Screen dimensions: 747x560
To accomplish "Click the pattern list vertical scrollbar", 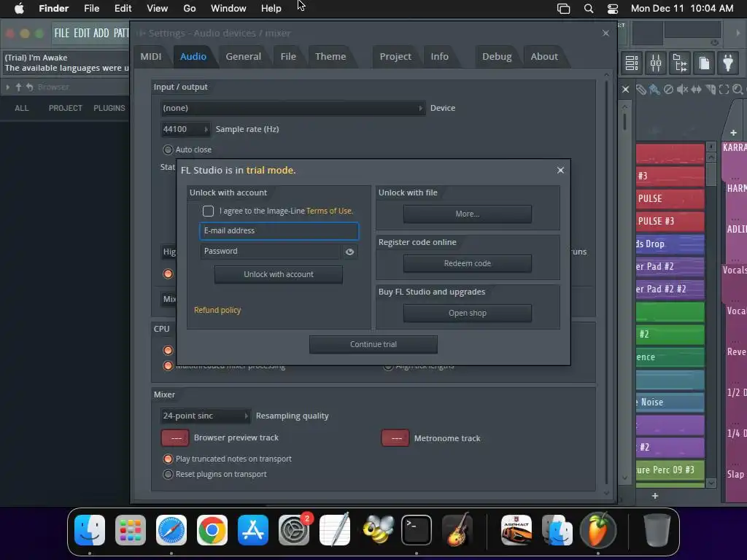I will coord(711,175).
